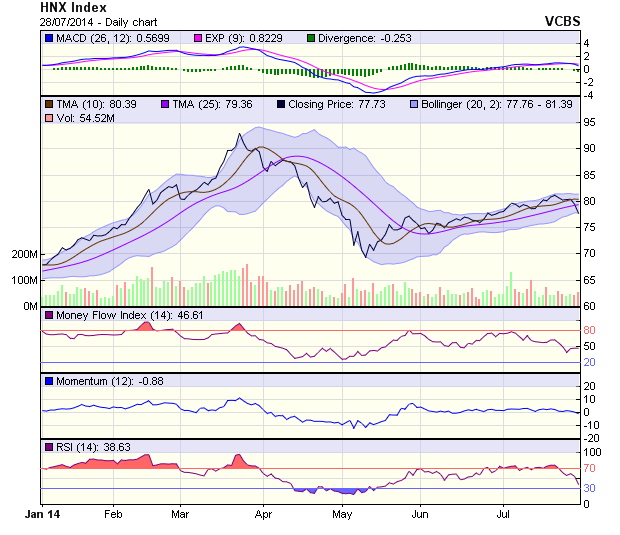
Task: Click the pink Vol legend swatch
Action: coord(47,118)
